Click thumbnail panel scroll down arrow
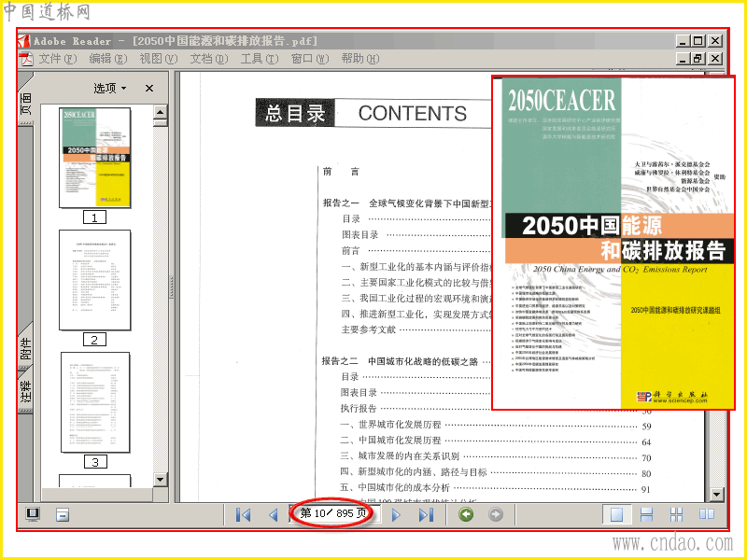747x560 pixels. 161,480
